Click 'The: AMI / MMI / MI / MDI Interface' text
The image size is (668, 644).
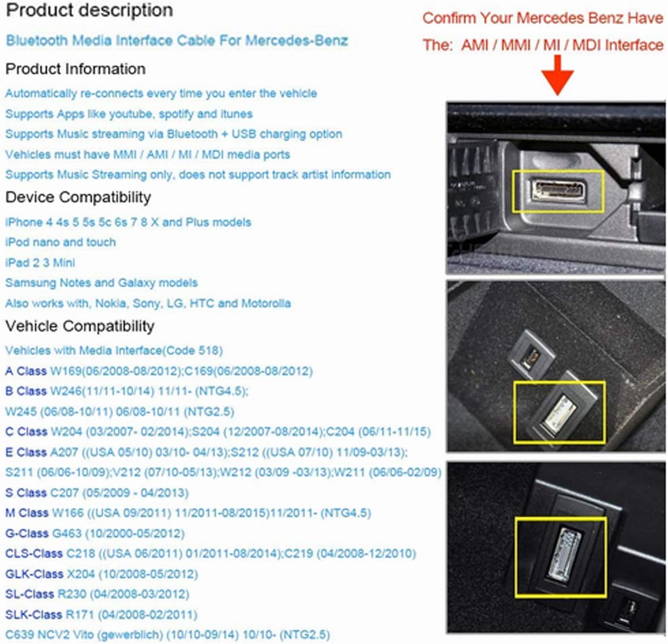(543, 45)
